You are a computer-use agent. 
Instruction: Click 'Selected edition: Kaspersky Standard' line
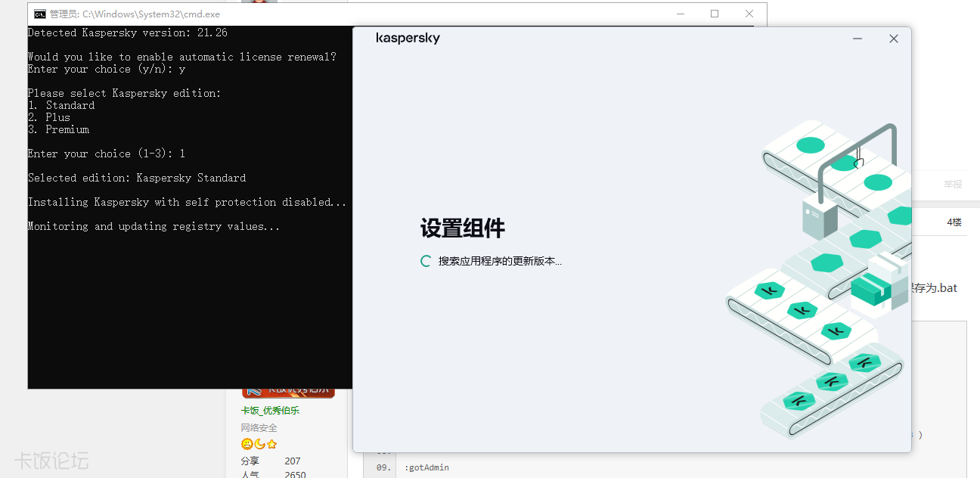pyautogui.click(x=137, y=178)
